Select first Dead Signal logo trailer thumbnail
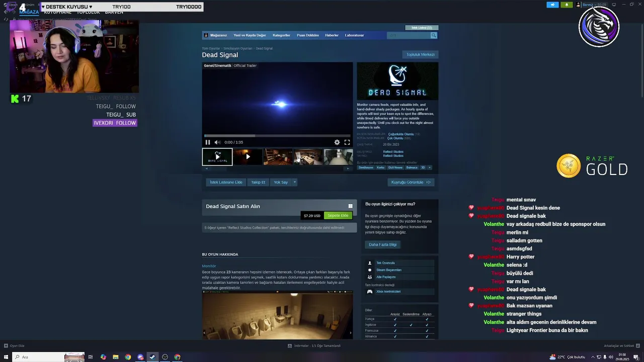644x362 pixels. pos(217,157)
